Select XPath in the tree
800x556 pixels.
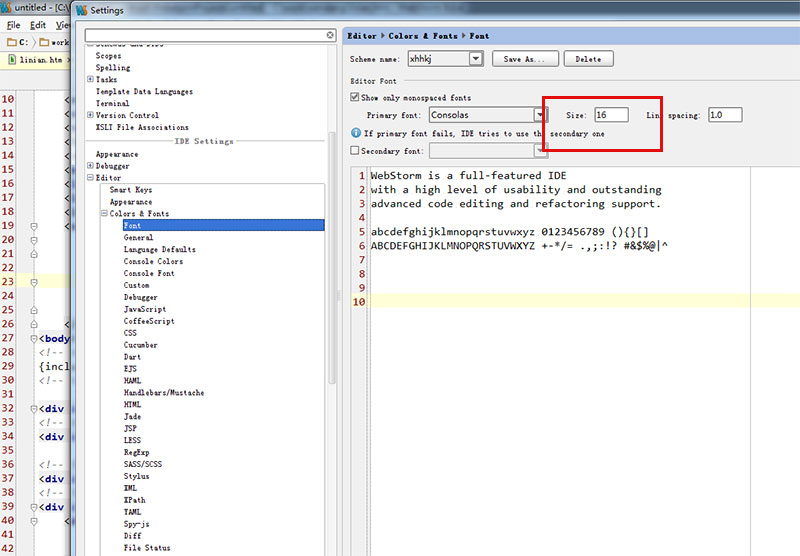click(134, 500)
